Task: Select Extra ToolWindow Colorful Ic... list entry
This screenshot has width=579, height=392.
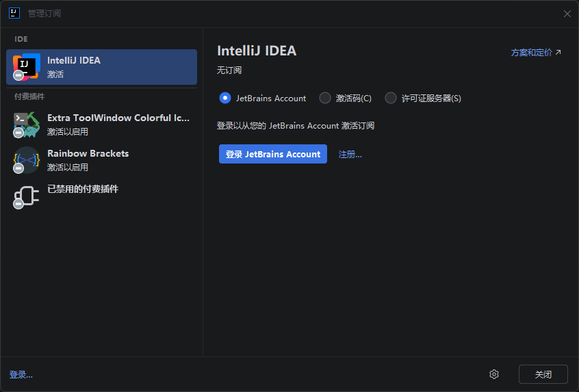Action: (101, 125)
